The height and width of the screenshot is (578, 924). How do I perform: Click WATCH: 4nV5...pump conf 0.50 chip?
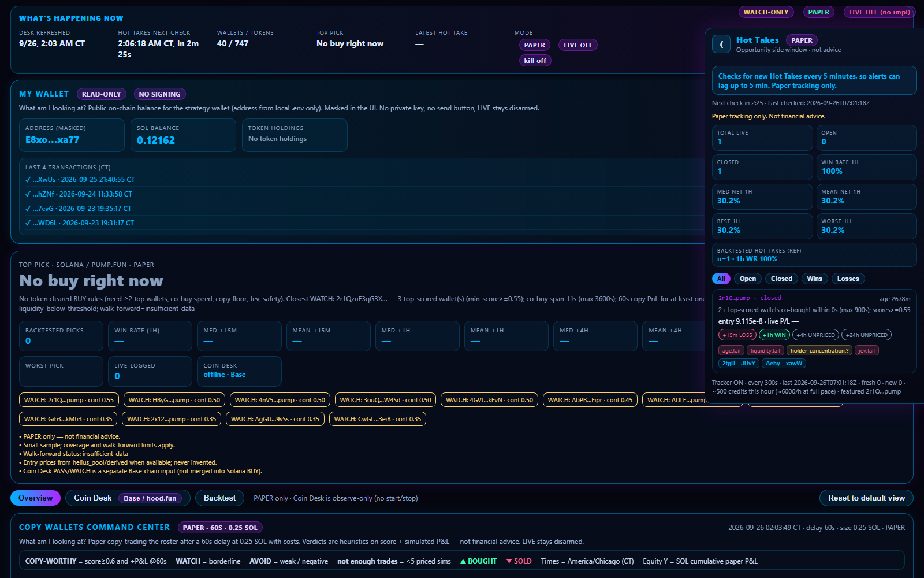point(280,400)
